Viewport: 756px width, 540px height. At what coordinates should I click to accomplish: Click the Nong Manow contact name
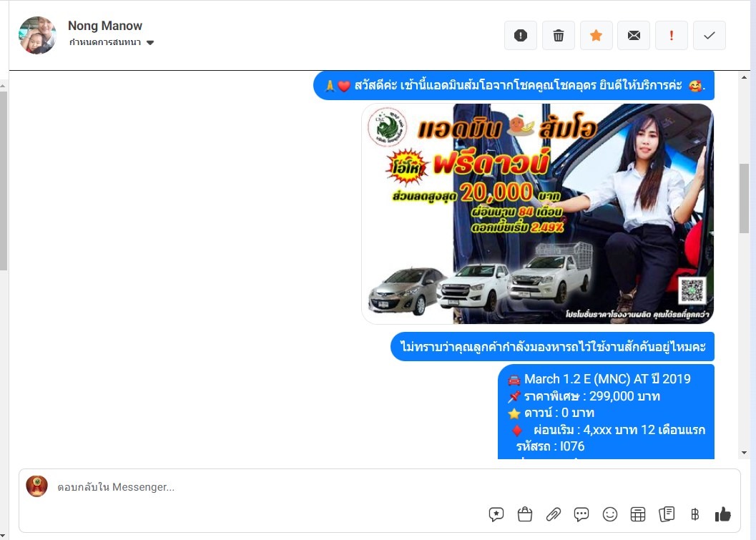[105, 26]
